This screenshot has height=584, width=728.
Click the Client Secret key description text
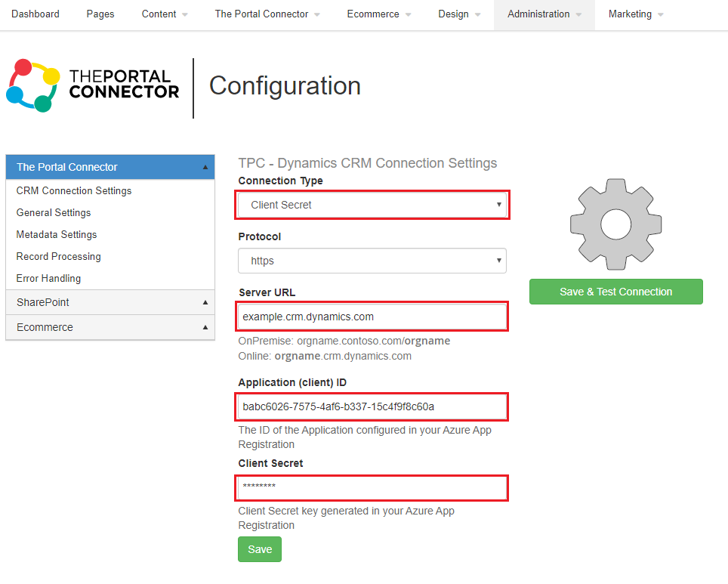tap(346, 518)
